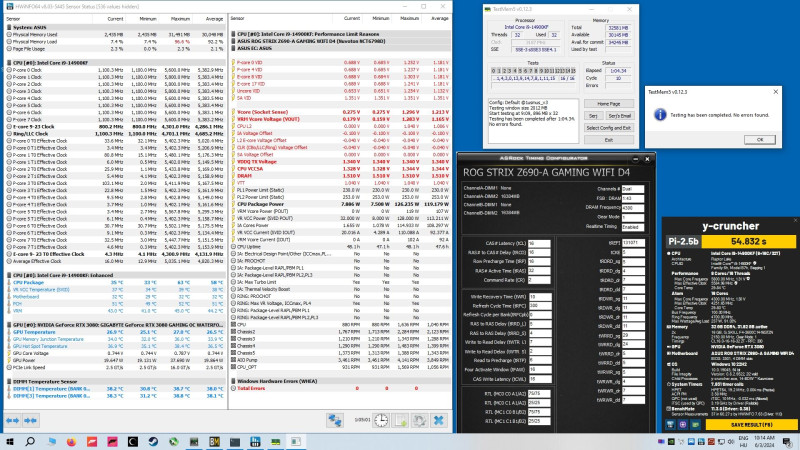Click the Refresh Cycle Time (tRFC) field
800x450 pixels.
(x=540, y=306)
